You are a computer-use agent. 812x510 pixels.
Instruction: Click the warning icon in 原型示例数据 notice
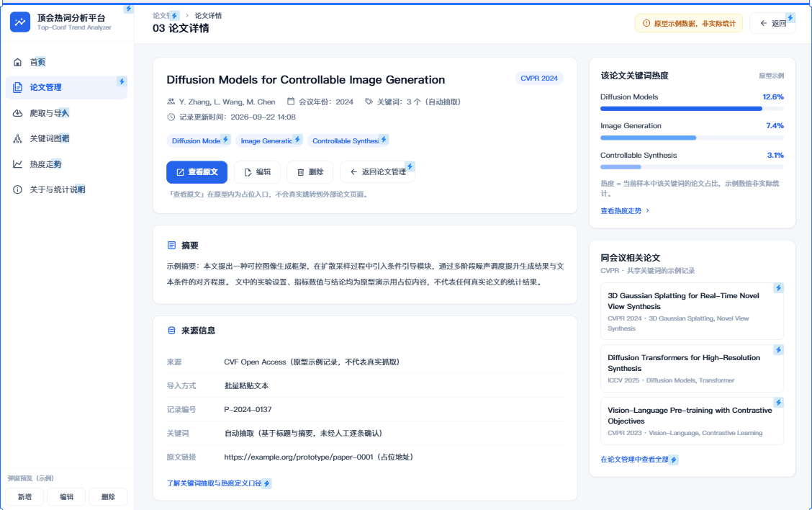[x=646, y=23]
